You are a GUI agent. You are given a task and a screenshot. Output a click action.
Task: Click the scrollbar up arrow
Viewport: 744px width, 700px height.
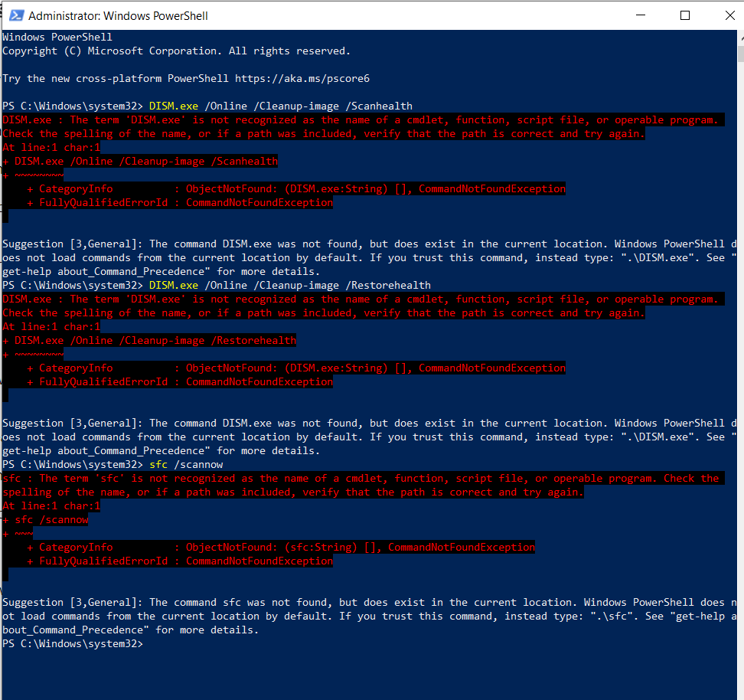(x=741, y=37)
